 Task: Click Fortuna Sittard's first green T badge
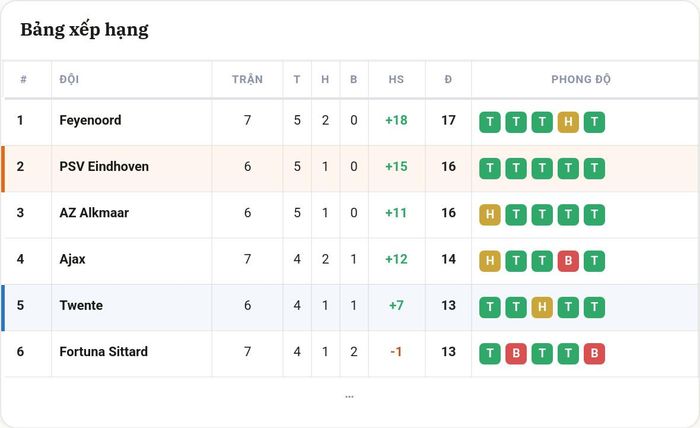490,353
